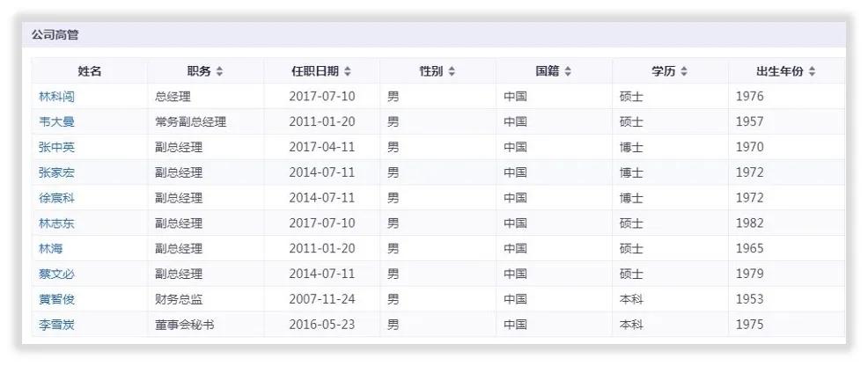This screenshot has width=868, height=366.
Task: Select 中国 cell in 李雪炭 row
Action: (x=554, y=325)
